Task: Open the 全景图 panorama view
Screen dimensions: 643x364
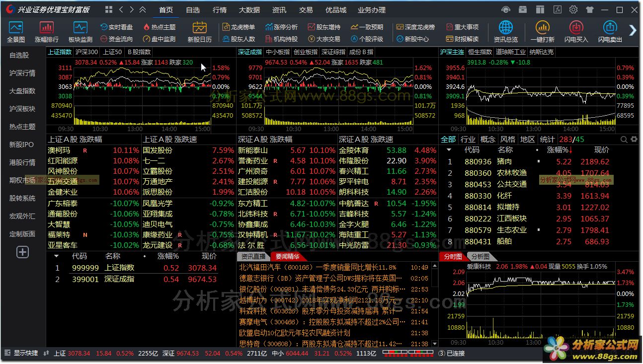Action: 16,32
